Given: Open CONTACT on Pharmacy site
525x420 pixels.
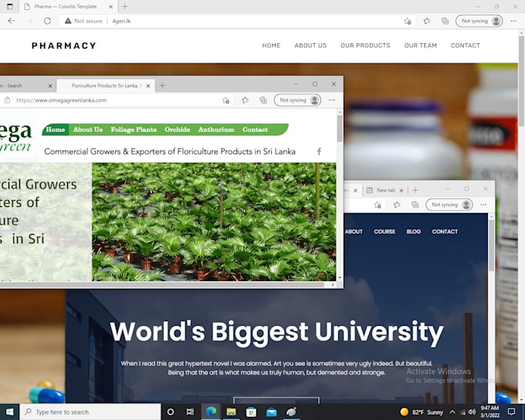Looking at the screenshot, I should pos(466,46).
